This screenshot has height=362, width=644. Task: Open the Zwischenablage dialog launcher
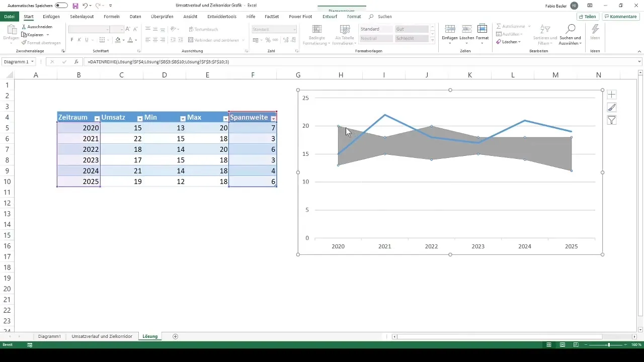(63, 51)
